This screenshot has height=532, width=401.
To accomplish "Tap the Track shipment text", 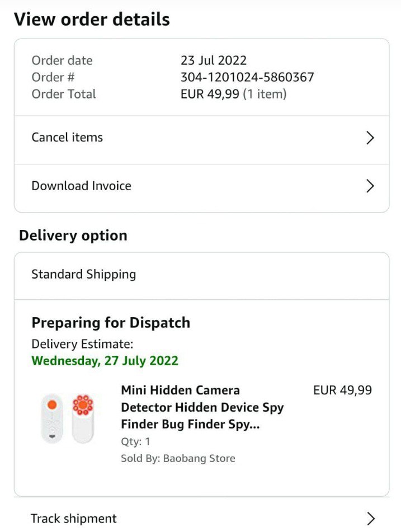I will (74, 519).
